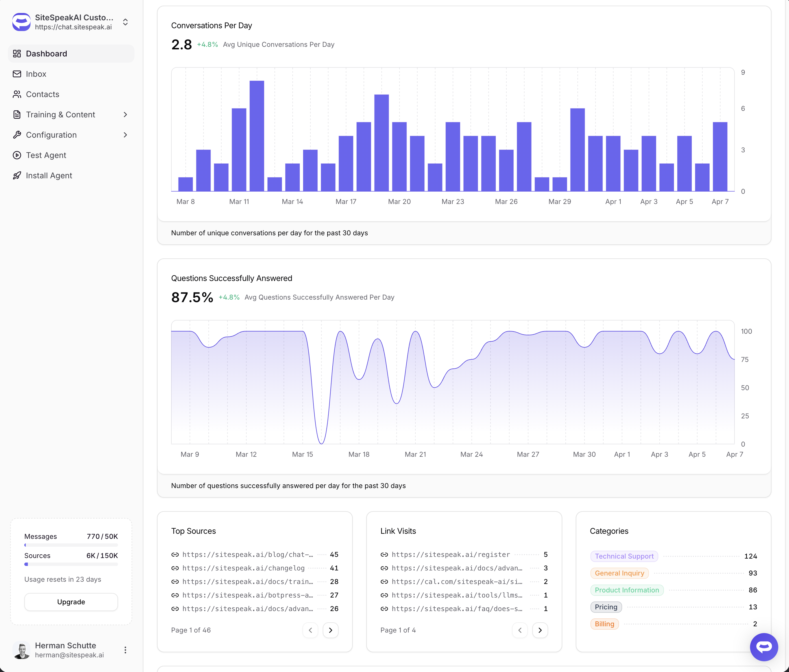Open the agent switcher dropdown
Image resolution: width=789 pixels, height=672 pixels.
125,22
